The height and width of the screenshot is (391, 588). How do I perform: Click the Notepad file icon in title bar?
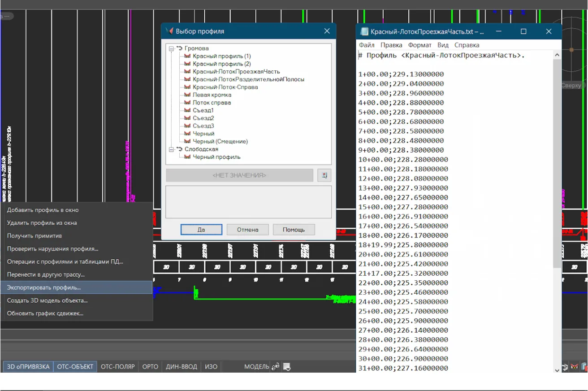click(364, 32)
